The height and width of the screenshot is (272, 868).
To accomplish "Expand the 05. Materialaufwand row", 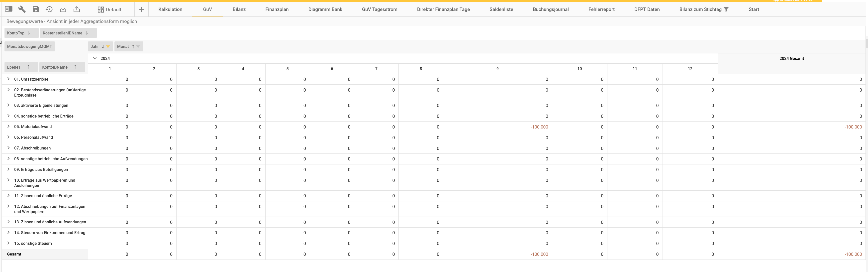I will pos(8,127).
